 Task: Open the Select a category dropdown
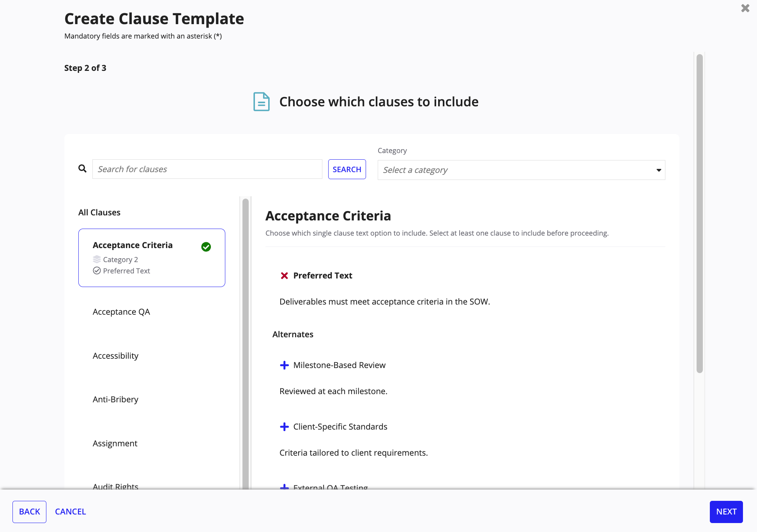[521, 170]
